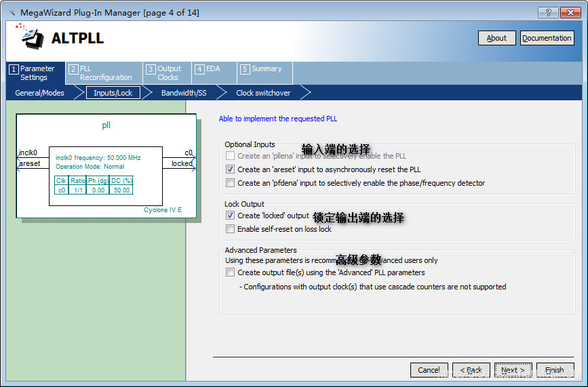Click the 0.00 phase table cell
588x387 pixels.
(x=98, y=190)
